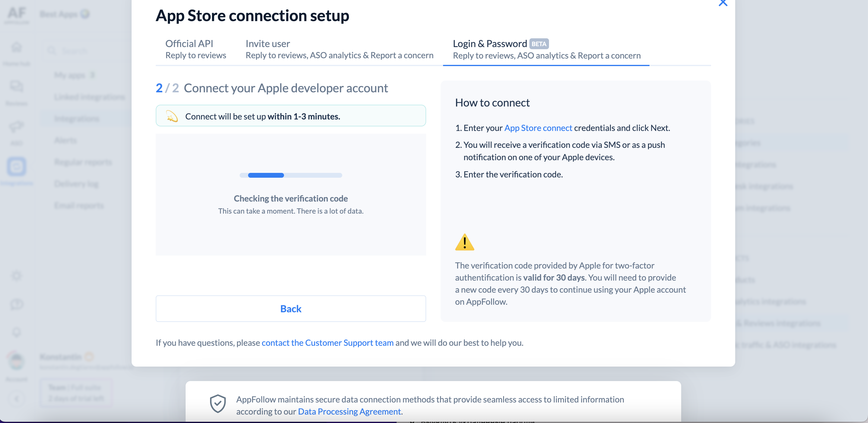Click the BETA badge beside Login & Password
The height and width of the screenshot is (423, 868).
click(x=539, y=44)
